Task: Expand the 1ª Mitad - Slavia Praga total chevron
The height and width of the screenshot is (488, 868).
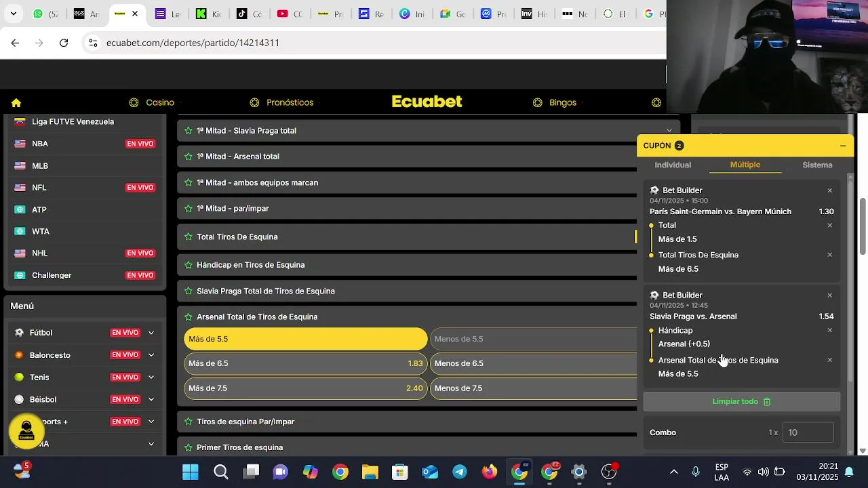Action: (x=669, y=131)
